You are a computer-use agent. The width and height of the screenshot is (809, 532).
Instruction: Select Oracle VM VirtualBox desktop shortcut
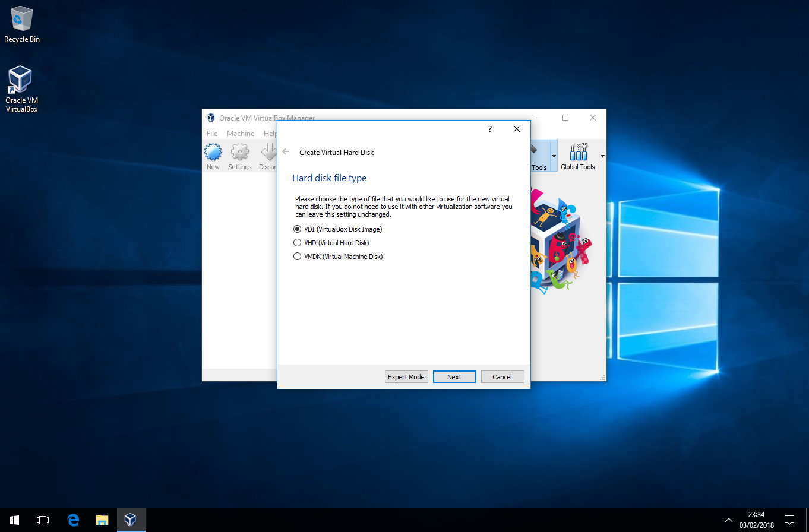pos(22,89)
